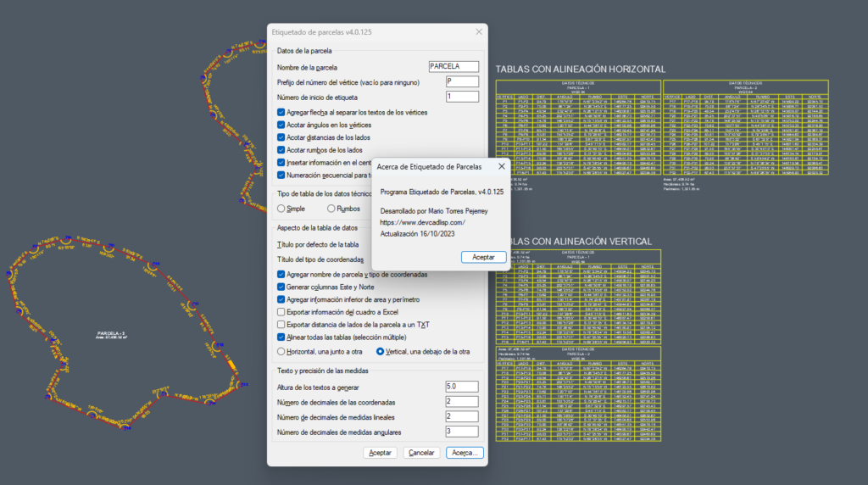The image size is (868, 485).
Task: Choose Horizontal, una junto a otra
Action: [x=282, y=351]
